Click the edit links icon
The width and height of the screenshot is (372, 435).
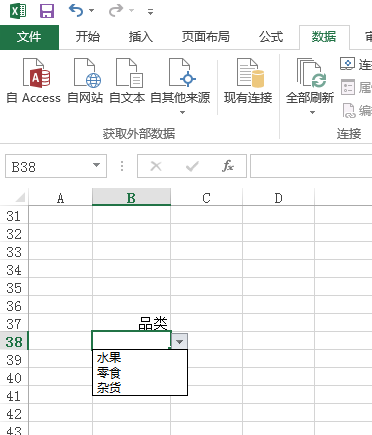point(349,111)
